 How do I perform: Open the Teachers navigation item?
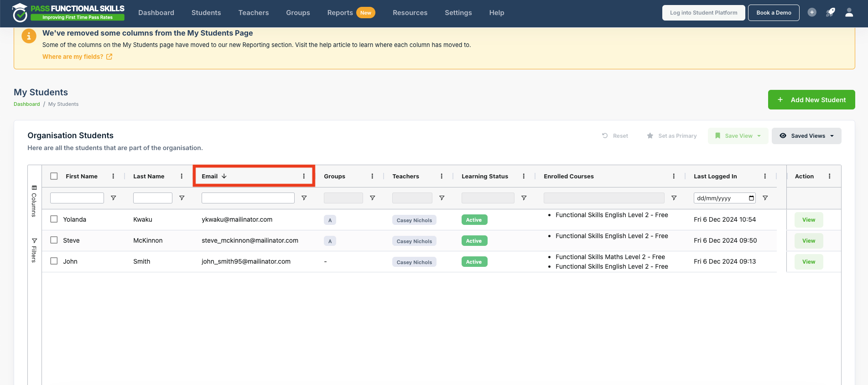pos(254,13)
